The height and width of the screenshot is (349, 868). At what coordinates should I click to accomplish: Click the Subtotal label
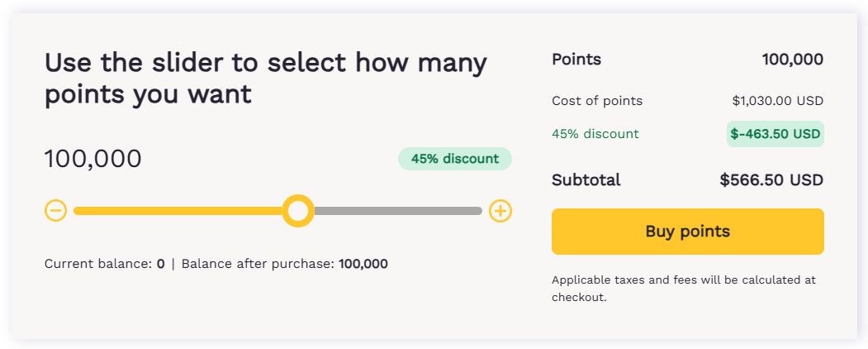[x=586, y=180]
